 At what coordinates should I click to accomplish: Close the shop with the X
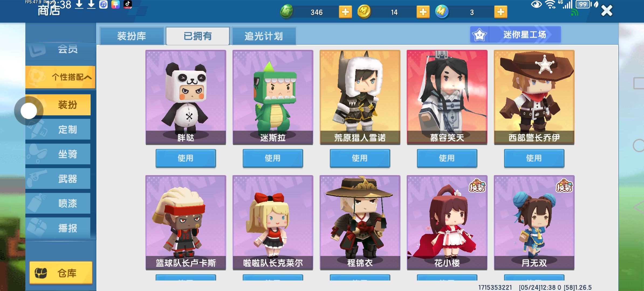607,11
